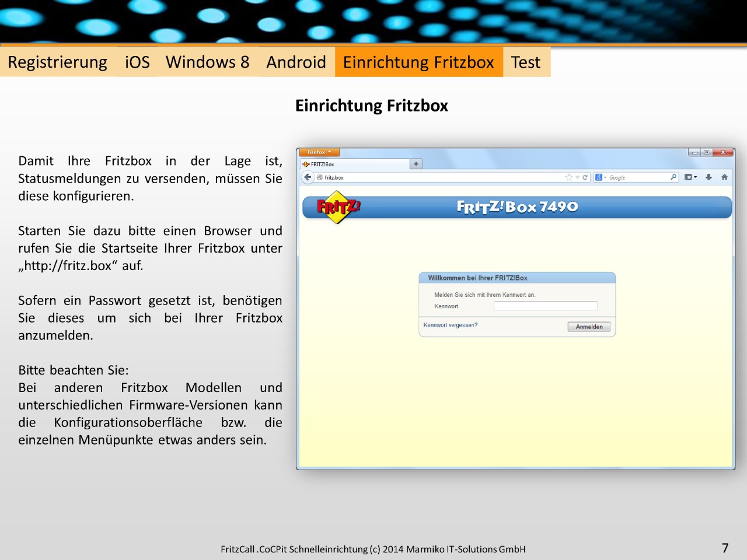This screenshot has width=747, height=560.
Task: Click the bookmark star icon in address bar
Action: (x=568, y=177)
